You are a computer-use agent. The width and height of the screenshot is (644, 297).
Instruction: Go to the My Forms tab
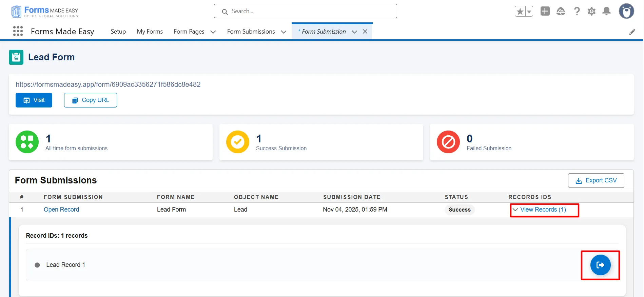tap(150, 32)
